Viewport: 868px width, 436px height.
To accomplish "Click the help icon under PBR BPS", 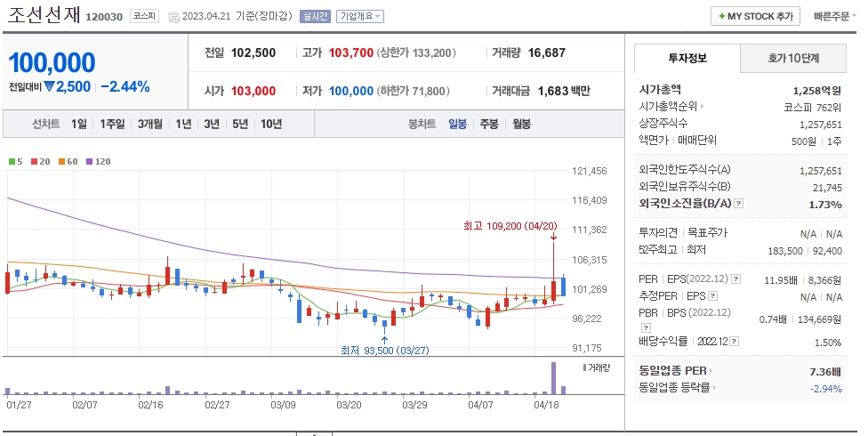I will (x=646, y=327).
